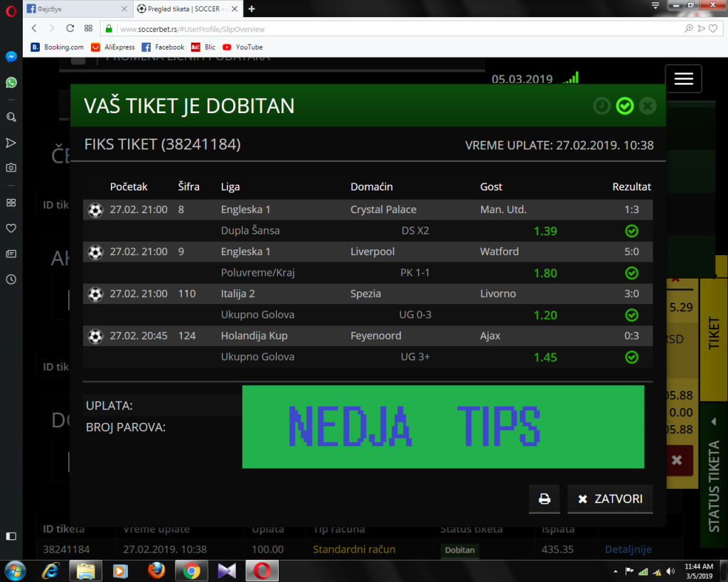Click the Rezultat column header
The height and width of the screenshot is (582, 728).
(x=631, y=187)
